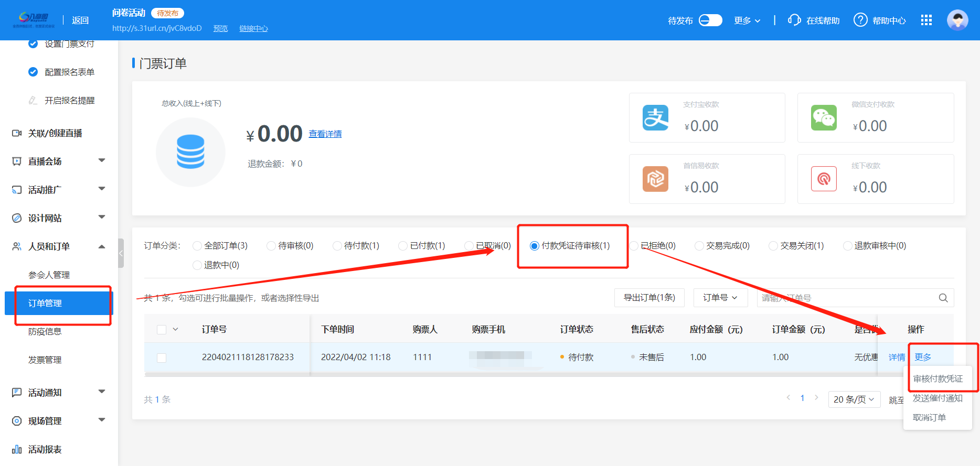Viewport: 980px width, 466px height.
Task: Open 防疫信息 in the sidebar
Action: [45, 331]
